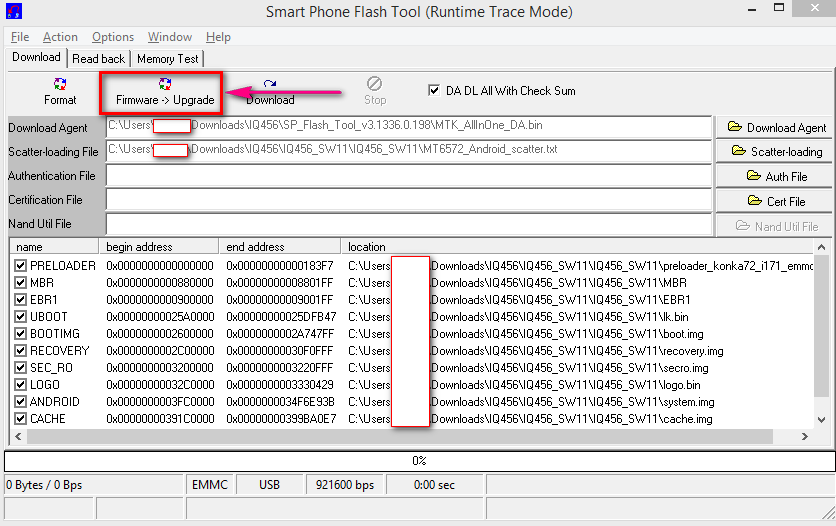The width and height of the screenshot is (836, 526).
Task: Open Download Agent folder browse button
Action: (x=776, y=127)
